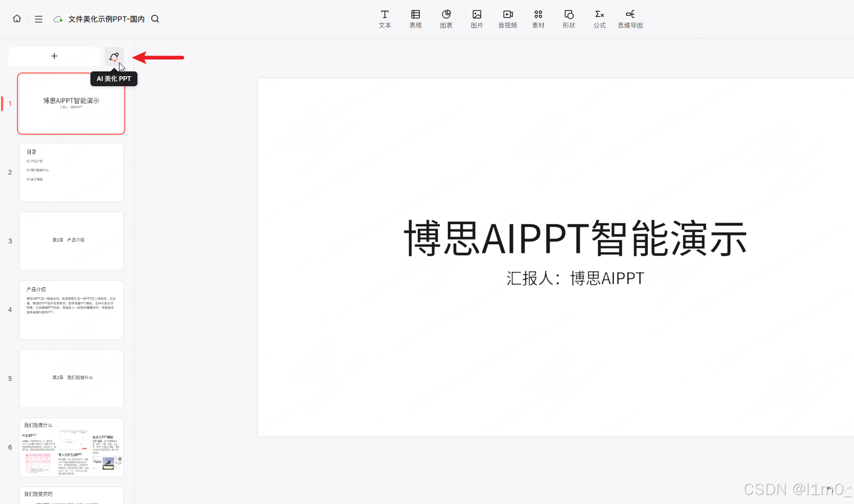Select slide 4 thumbnail 产品介绍 text

[71, 310]
